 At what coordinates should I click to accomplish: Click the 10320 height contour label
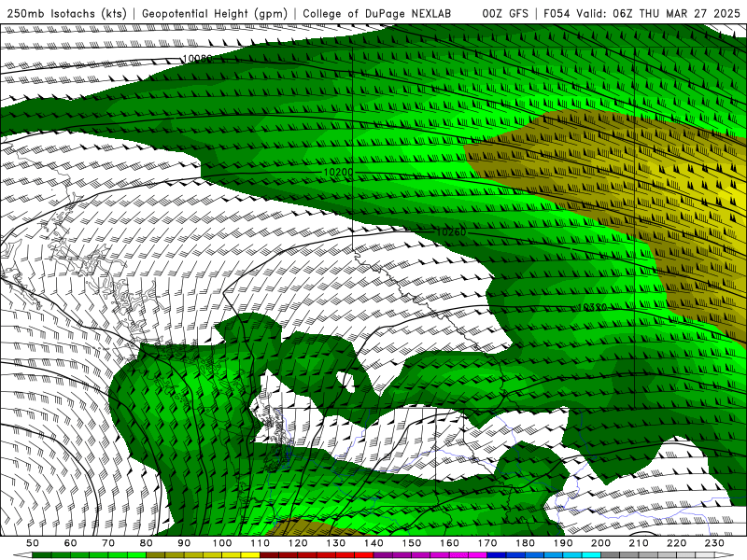tap(593, 307)
